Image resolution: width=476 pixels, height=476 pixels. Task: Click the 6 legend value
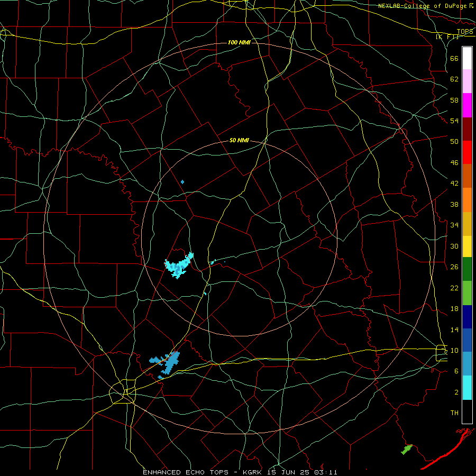[456, 371]
